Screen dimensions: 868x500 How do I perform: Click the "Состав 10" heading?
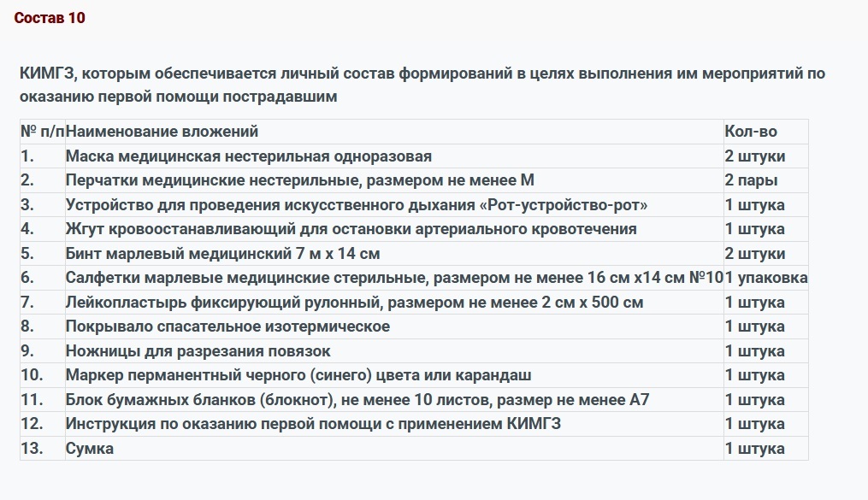click(50, 18)
